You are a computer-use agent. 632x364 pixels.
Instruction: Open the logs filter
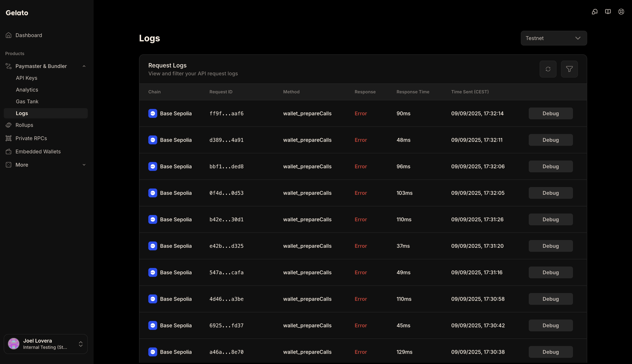pos(569,69)
